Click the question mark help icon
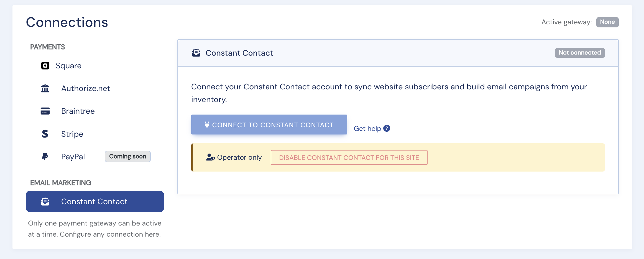The width and height of the screenshot is (644, 259). (387, 128)
